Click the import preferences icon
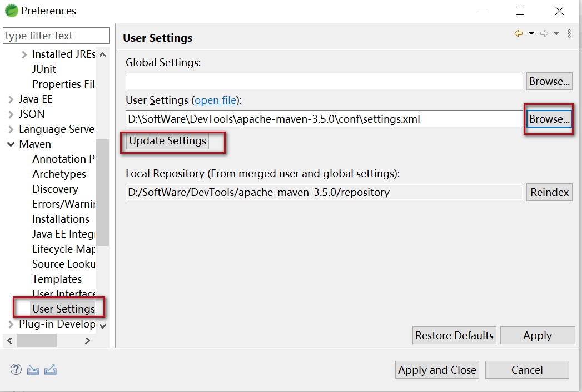Viewport: 582px width, 392px height. pyautogui.click(x=33, y=369)
